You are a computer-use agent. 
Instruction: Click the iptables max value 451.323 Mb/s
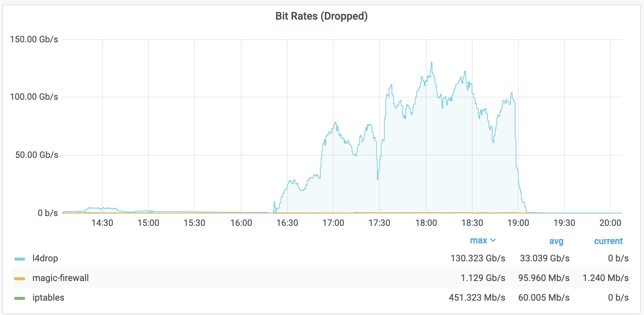pyautogui.click(x=477, y=298)
